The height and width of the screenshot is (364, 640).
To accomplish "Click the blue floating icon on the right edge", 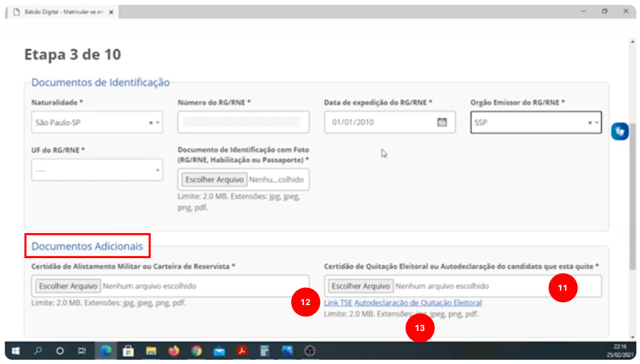I will tap(620, 131).
